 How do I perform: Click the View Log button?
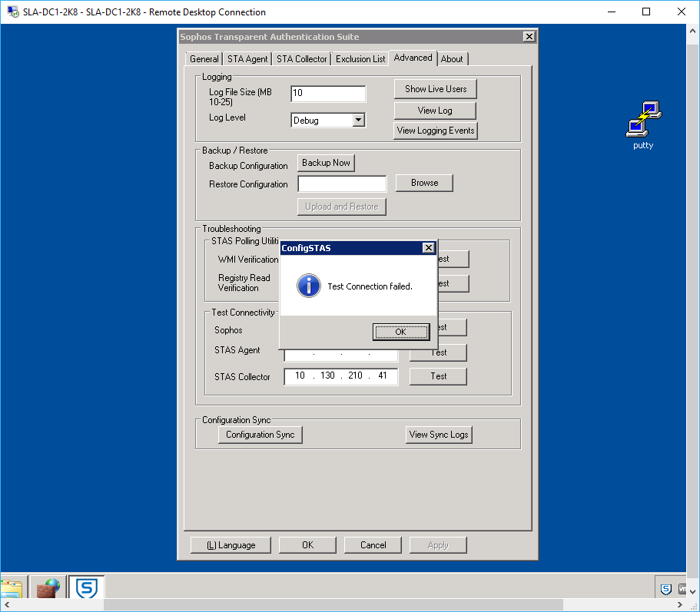[435, 110]
